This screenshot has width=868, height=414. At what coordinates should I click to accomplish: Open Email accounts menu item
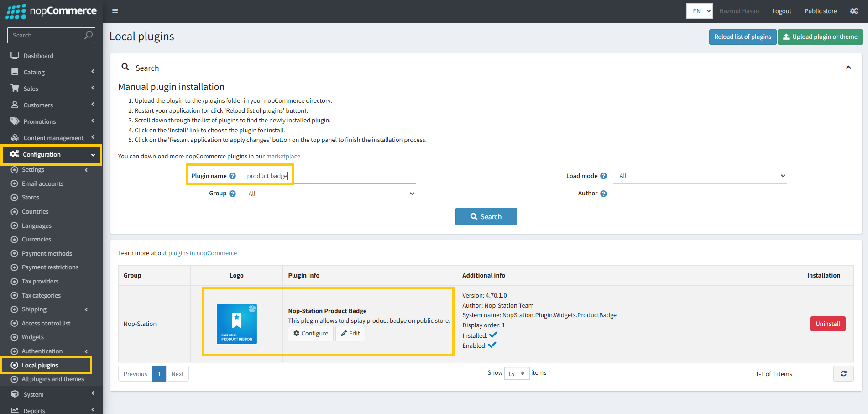[42, 183]
